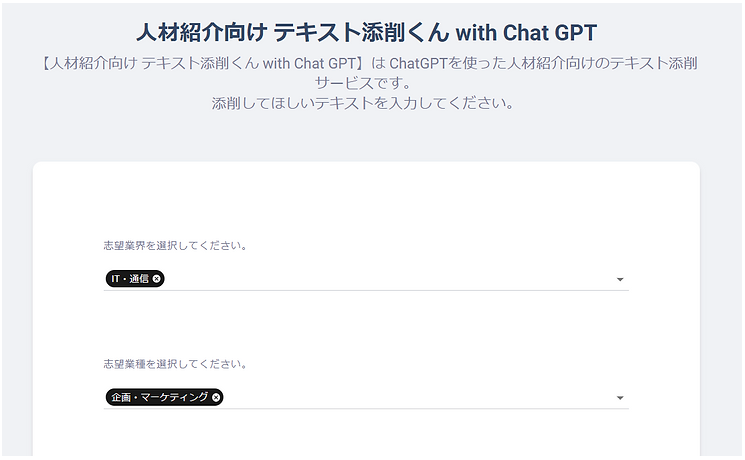Click the 志望業界を選択してください label
This screenshot has width=745, height=460.
[x=175, y=245]
